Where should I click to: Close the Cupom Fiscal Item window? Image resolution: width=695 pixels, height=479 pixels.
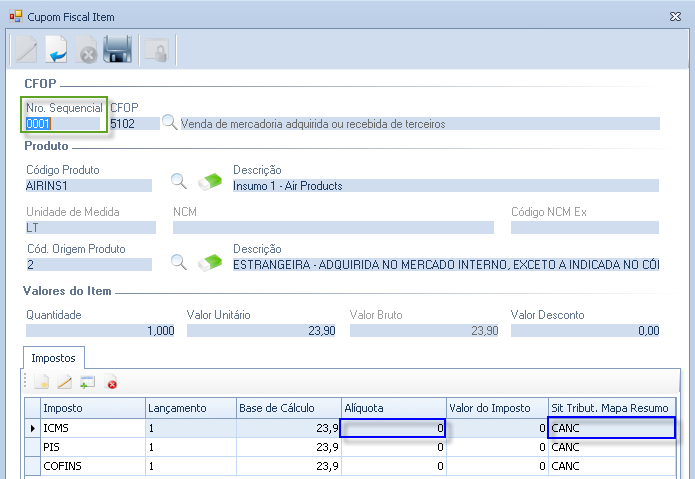tap(673, 14)
